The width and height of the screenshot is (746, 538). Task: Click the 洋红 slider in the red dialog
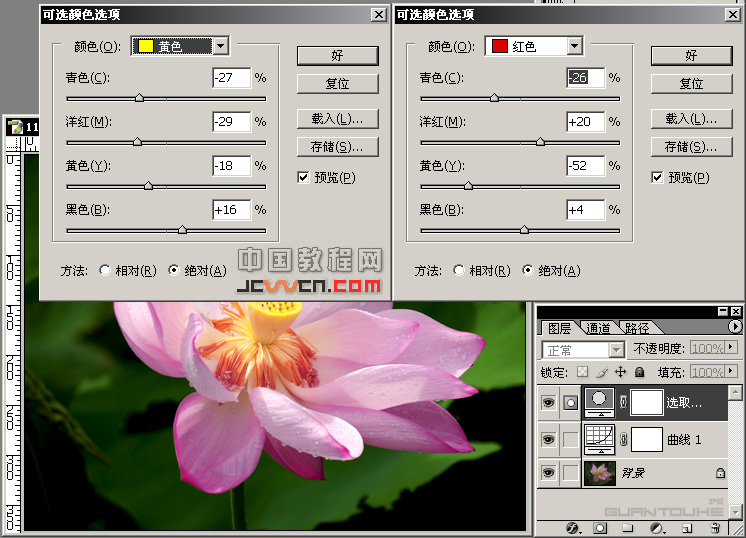pos(540,142)
